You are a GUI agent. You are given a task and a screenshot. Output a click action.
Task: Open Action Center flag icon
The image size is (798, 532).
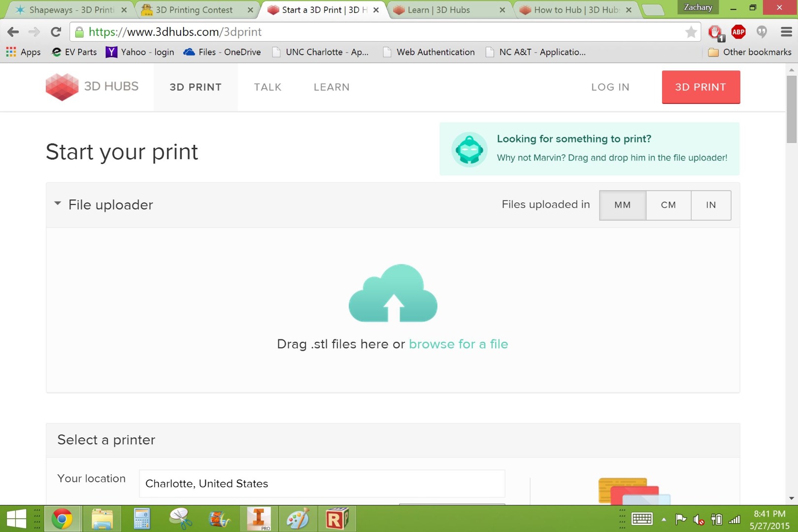(681, 519)
